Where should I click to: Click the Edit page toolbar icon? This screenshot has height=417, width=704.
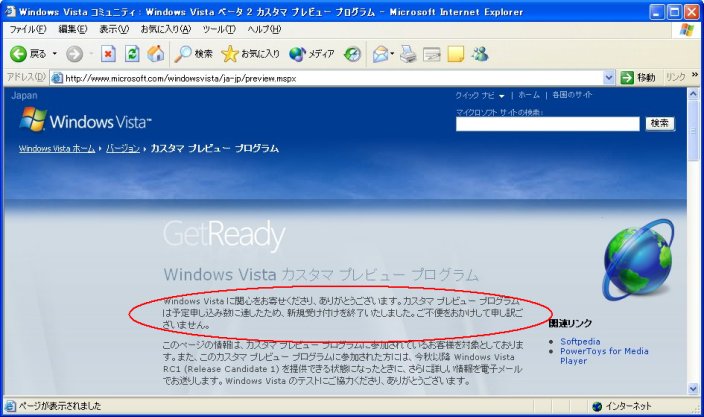(432, 55)
